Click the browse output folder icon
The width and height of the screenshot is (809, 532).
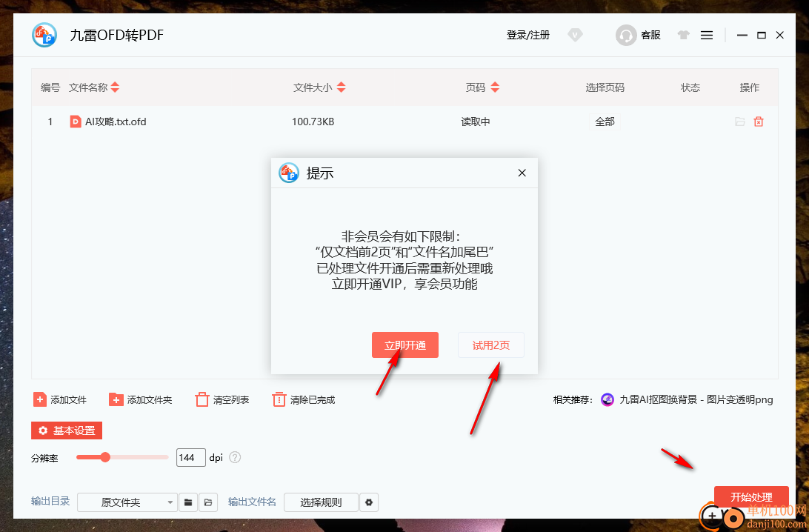click(x=188, y=502)
